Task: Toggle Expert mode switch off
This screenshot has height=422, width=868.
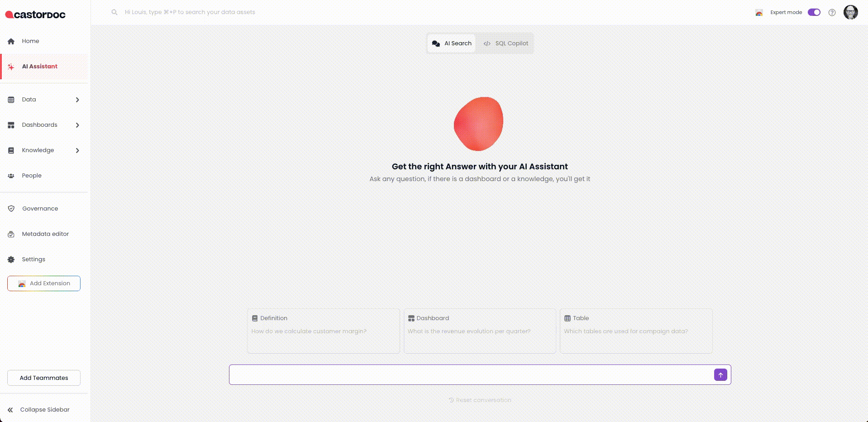Action: click(814, 12)
